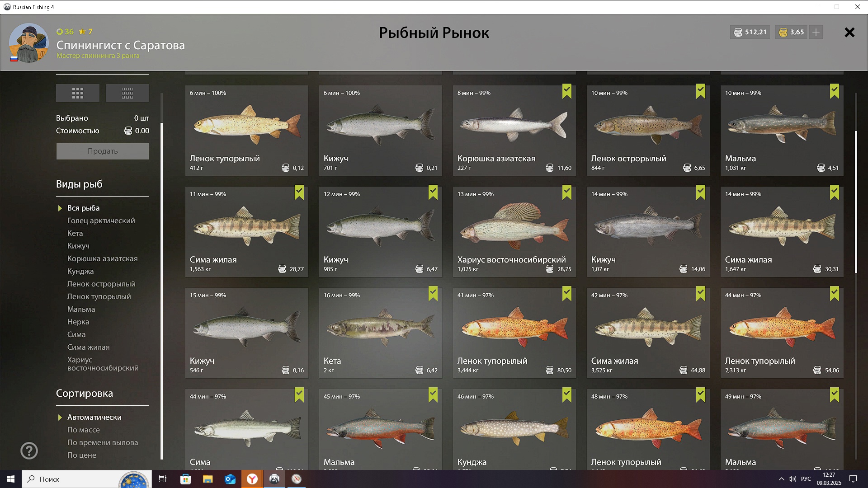Viewport: 868px width, 488px height.
Task: Open taskbar clock 12:27 calendar
Action: (829, 479)
